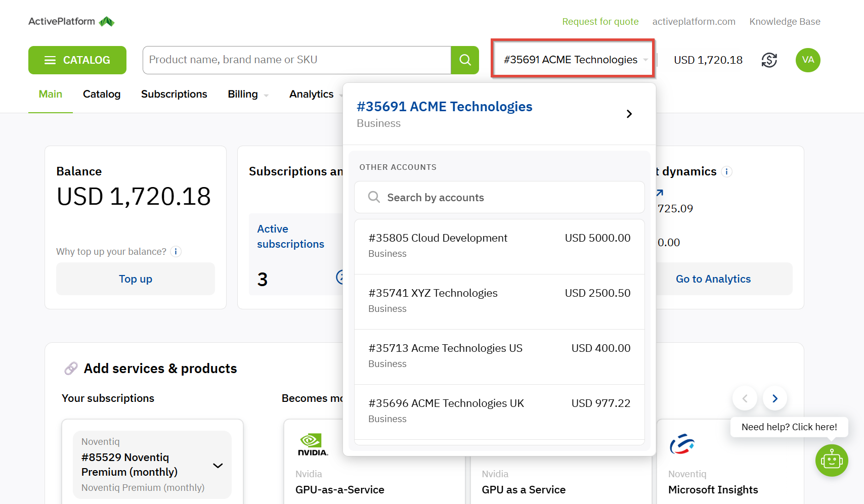Switch to the Catalog tab
Screen dimensions: 864x504
pos(102,94)
